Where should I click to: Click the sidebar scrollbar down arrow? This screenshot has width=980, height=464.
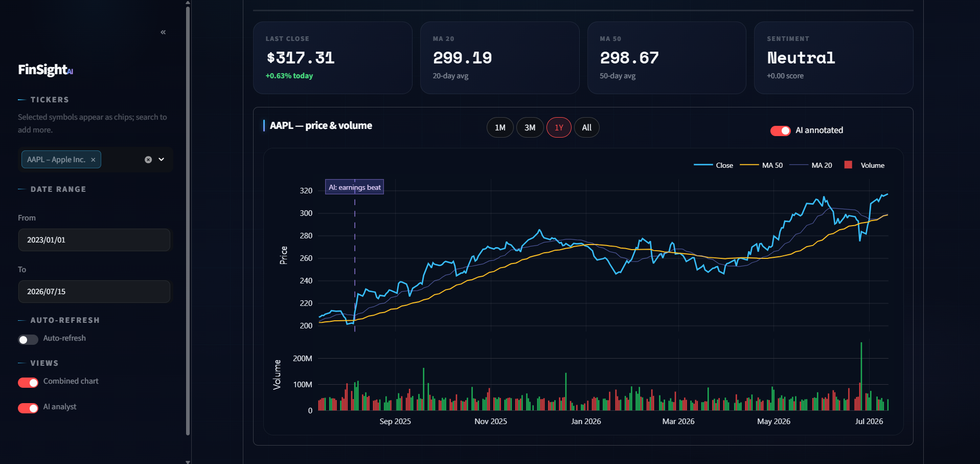pos(188,461)
